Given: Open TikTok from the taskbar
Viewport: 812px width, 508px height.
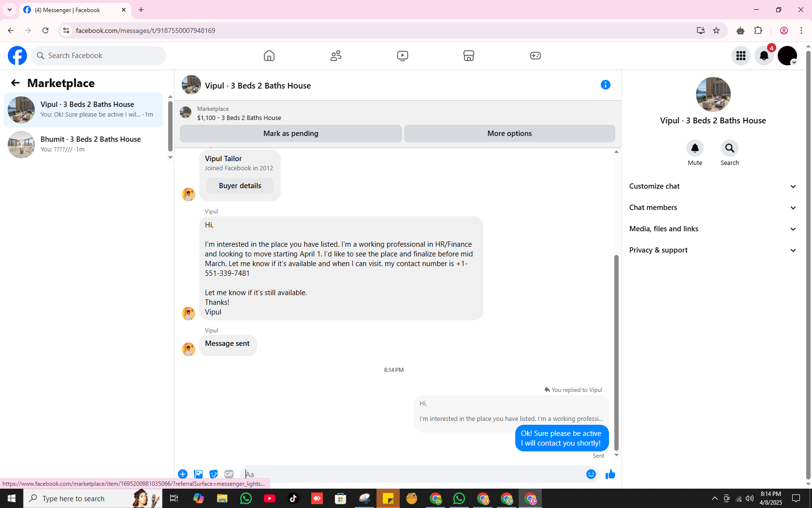Looking at the screenshot, I should tap(293, 499).
